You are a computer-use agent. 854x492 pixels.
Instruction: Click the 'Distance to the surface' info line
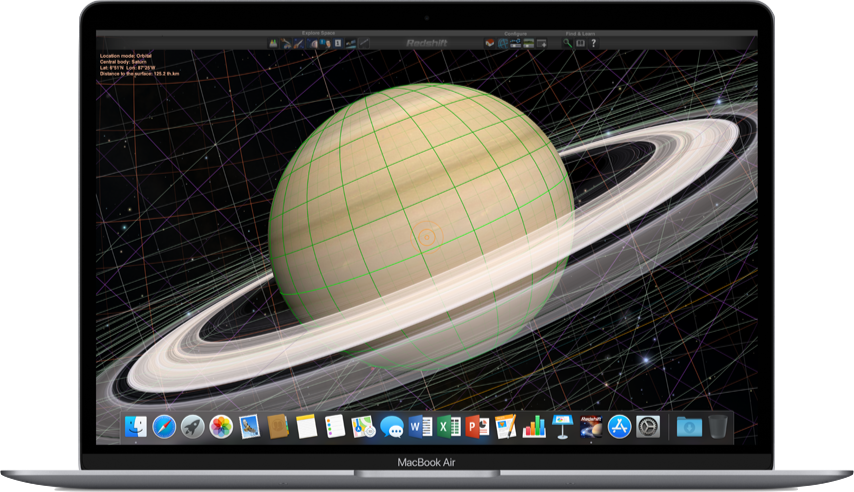[x=139, y=74]
